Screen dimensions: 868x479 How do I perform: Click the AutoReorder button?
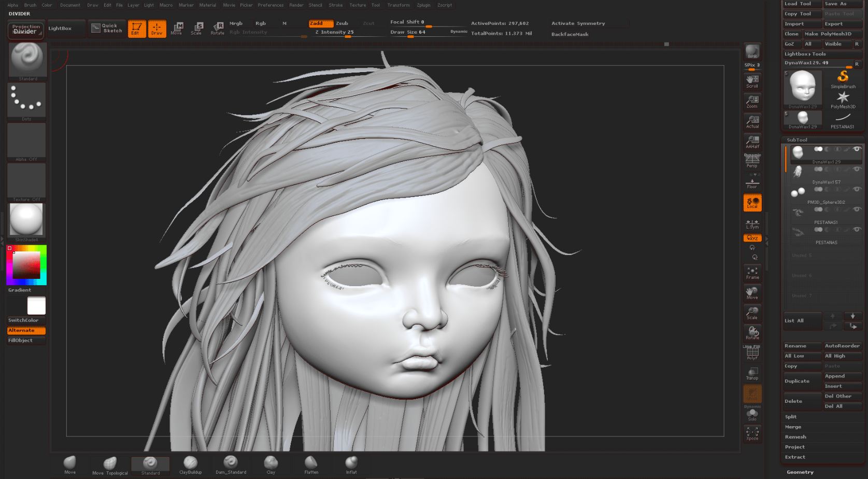coord(842,346)
